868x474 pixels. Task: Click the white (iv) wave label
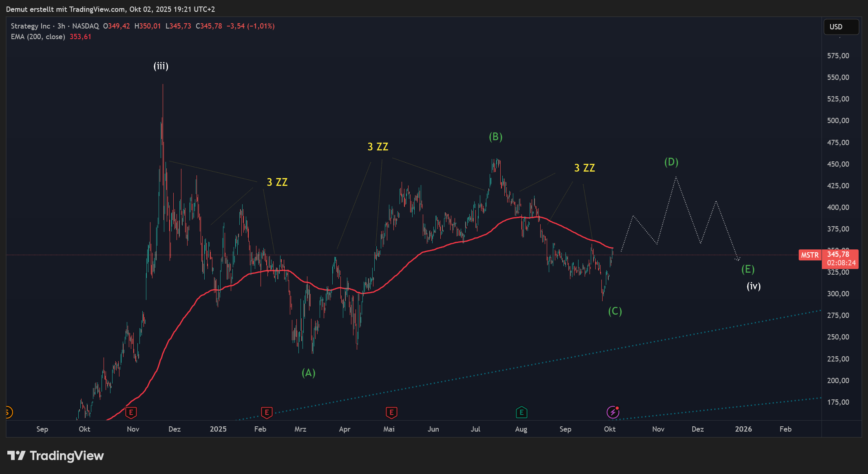[x=753, y=286]
